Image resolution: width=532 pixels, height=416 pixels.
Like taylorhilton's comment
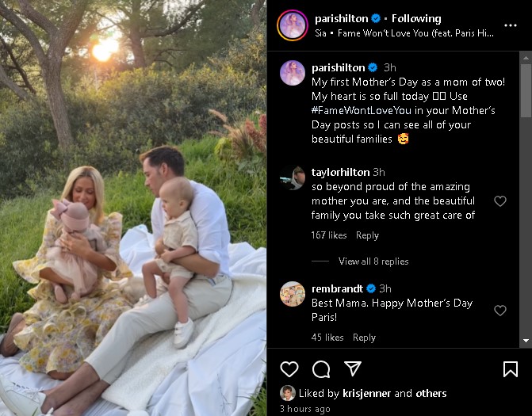tap(500, 201)
